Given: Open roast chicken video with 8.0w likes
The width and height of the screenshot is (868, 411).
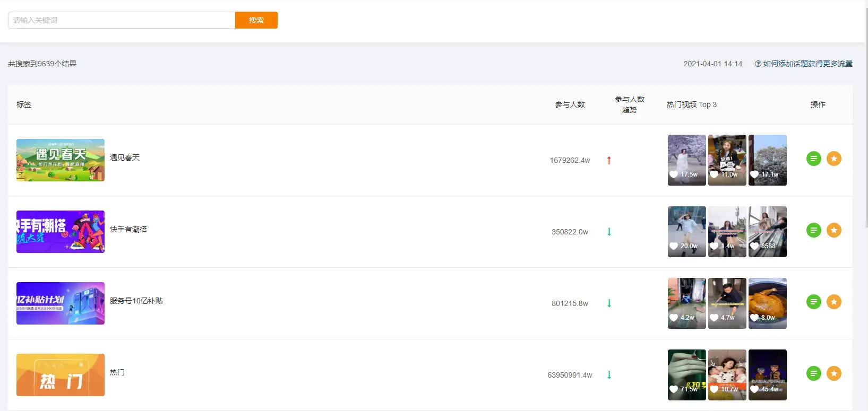Looking at the screenshot, I should [x=767, y=303].
